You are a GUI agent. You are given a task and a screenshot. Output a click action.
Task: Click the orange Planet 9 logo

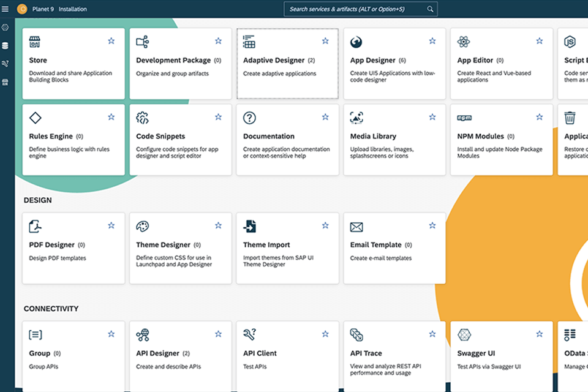click(22, 9)
